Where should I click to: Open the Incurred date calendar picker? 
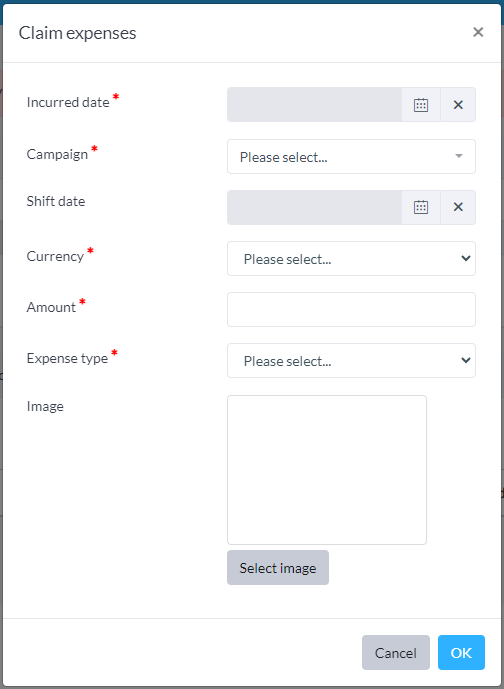coord(421,105)
